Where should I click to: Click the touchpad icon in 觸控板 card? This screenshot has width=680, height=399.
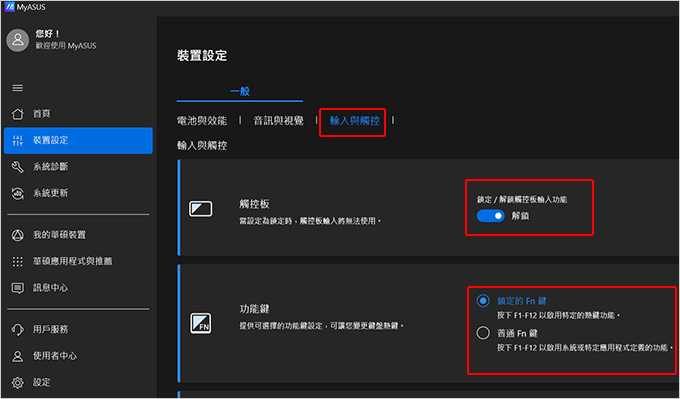click(200, 209)
